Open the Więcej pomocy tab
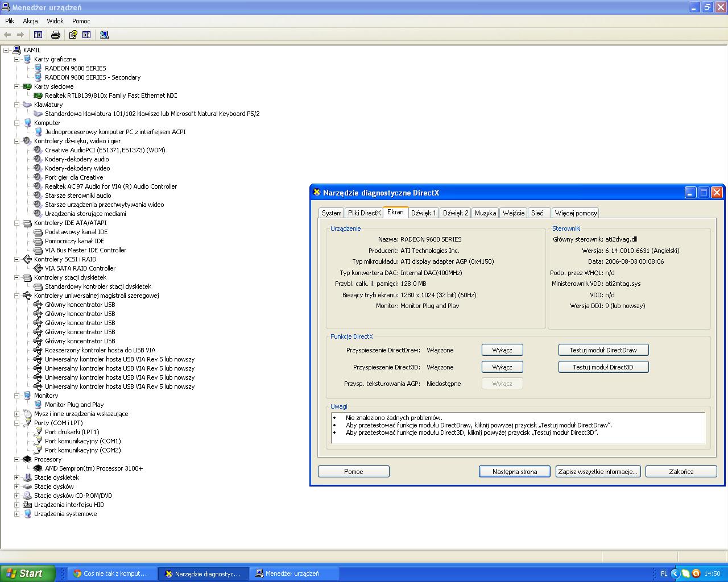 coord(576,213)
